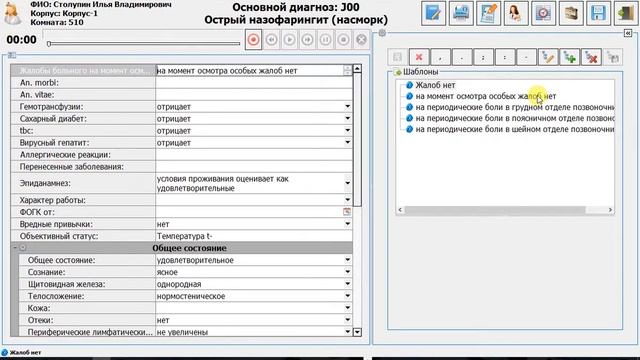This screenshot has height=360, width=640.
Task: Click the rewind playback button
Action: (271, 40)
